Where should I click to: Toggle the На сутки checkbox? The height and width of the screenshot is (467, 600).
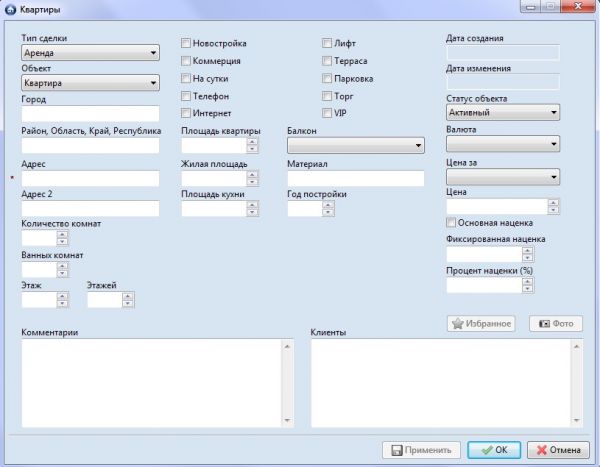(x=186, y=78)
